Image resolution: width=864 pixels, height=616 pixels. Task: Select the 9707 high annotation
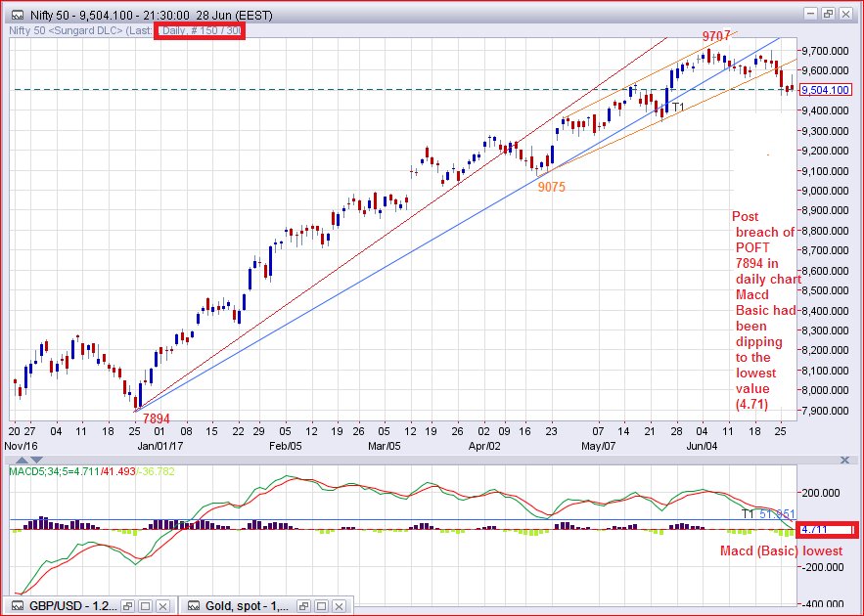click(x=716, y=36)
